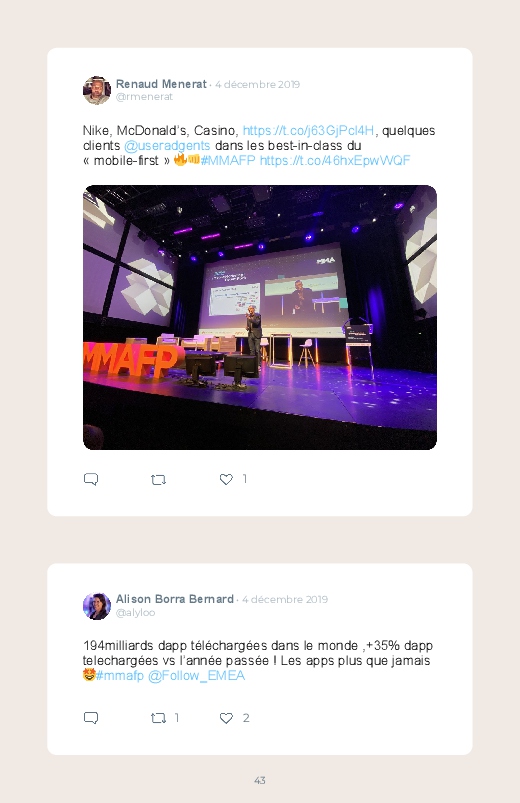Open the t.co/j63GjPcl4H link

click(308, 131)
